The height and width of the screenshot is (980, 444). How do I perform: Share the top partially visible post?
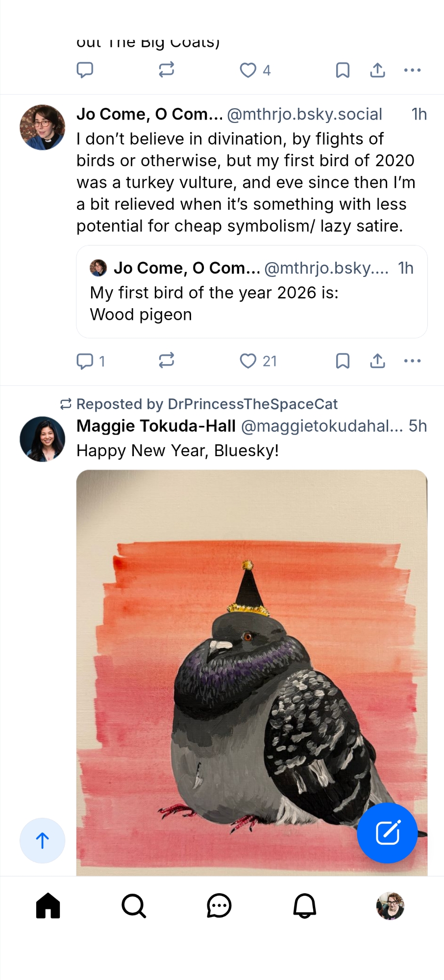coord(377,71)
